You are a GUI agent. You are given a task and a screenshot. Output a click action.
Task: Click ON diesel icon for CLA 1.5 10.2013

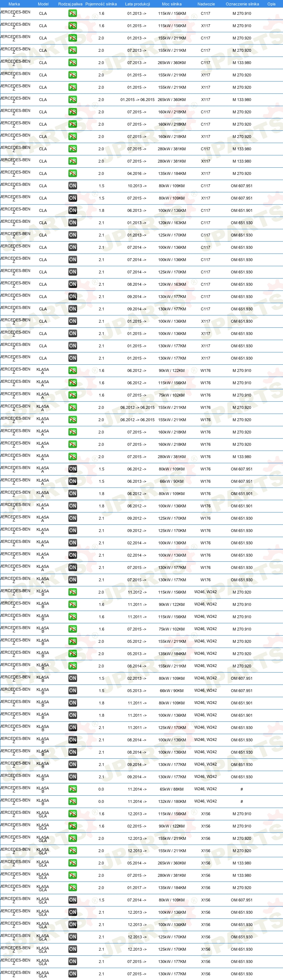coord(73,186)
